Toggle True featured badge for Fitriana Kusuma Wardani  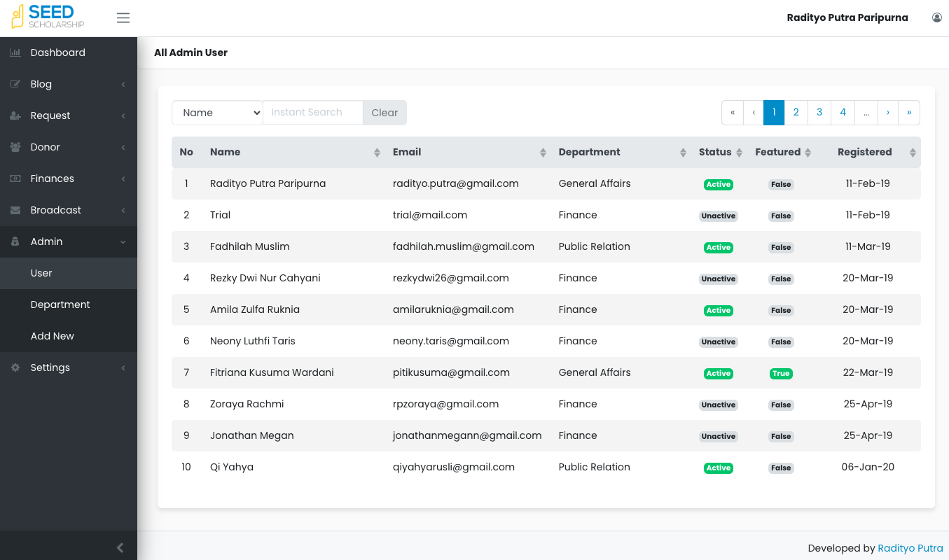[781, 374]
